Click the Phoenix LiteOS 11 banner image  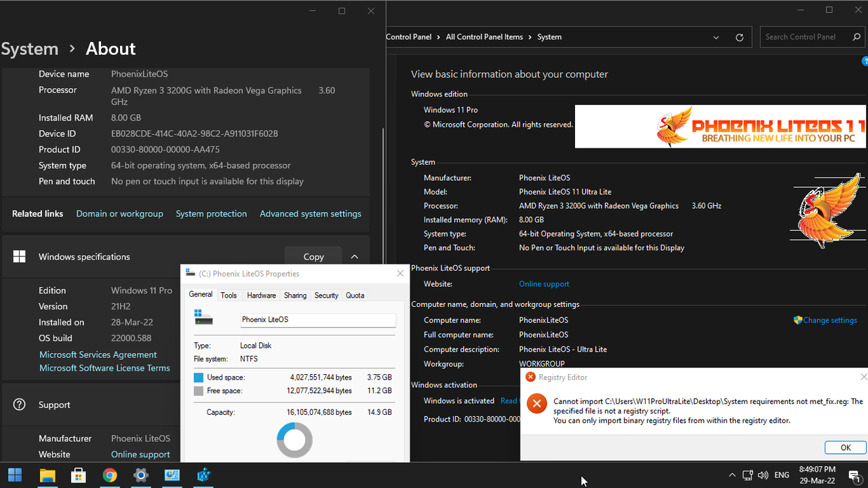pos(721,126)
